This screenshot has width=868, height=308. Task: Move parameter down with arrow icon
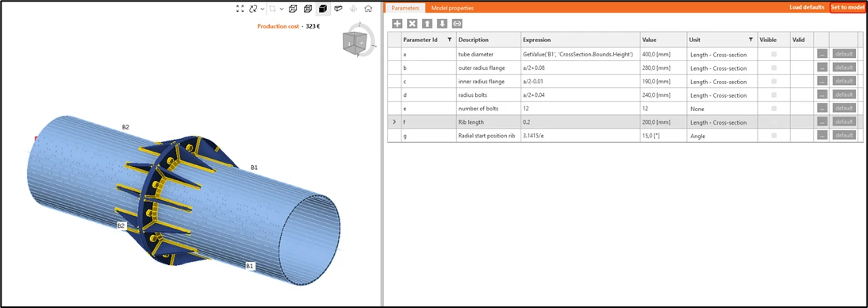coord(442,23)
